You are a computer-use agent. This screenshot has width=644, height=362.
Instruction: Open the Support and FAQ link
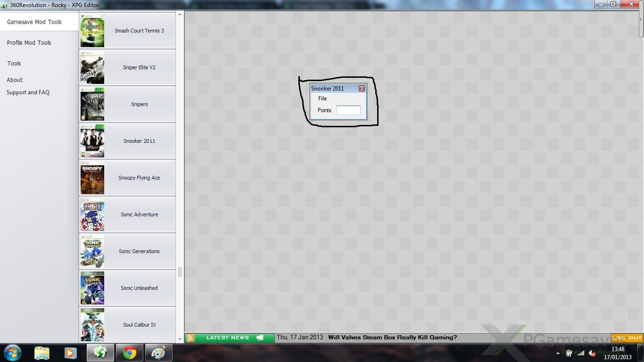click(x=28, y=92)
